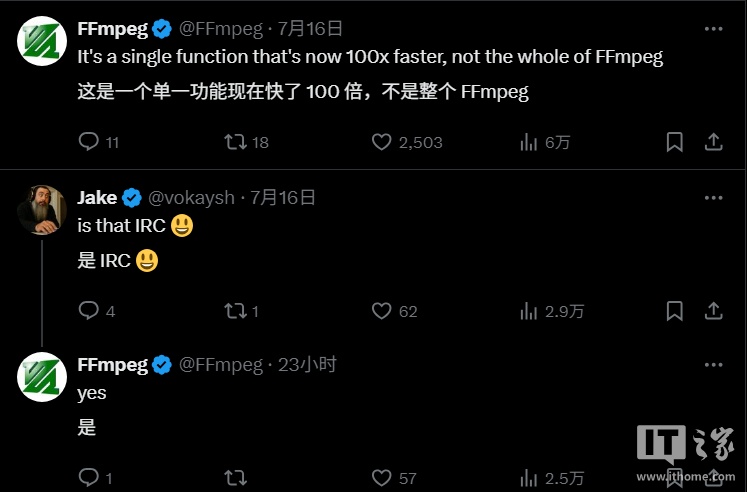The height and width of the screenshot is (492, 747).
Task: Share Jake's IRC tweet
Action: point(714,311)
